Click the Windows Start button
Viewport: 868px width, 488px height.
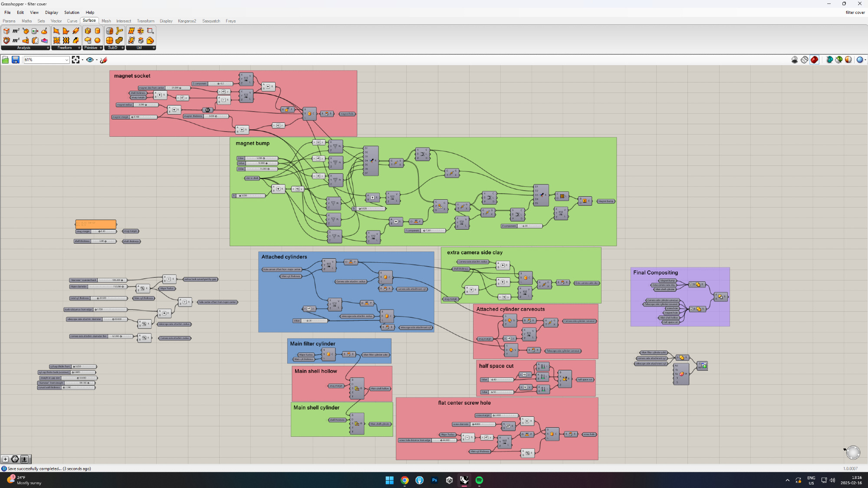tap(389, 480)
